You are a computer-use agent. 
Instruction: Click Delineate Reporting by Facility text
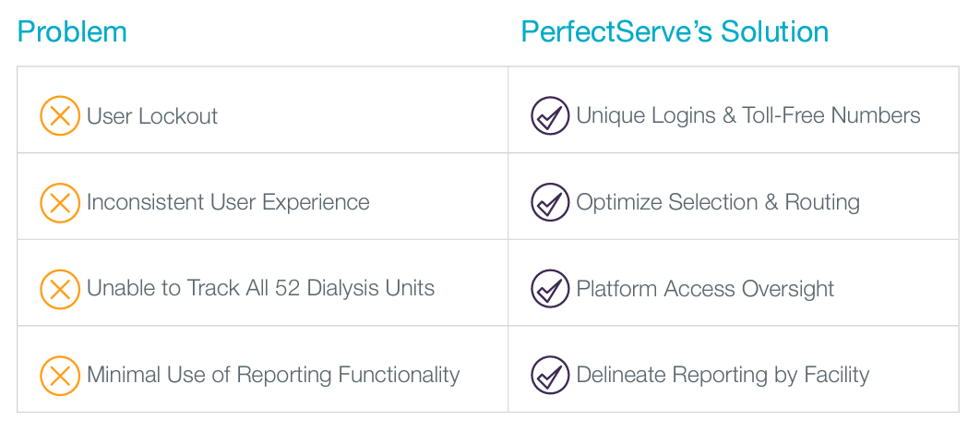[x=723, y=375]
